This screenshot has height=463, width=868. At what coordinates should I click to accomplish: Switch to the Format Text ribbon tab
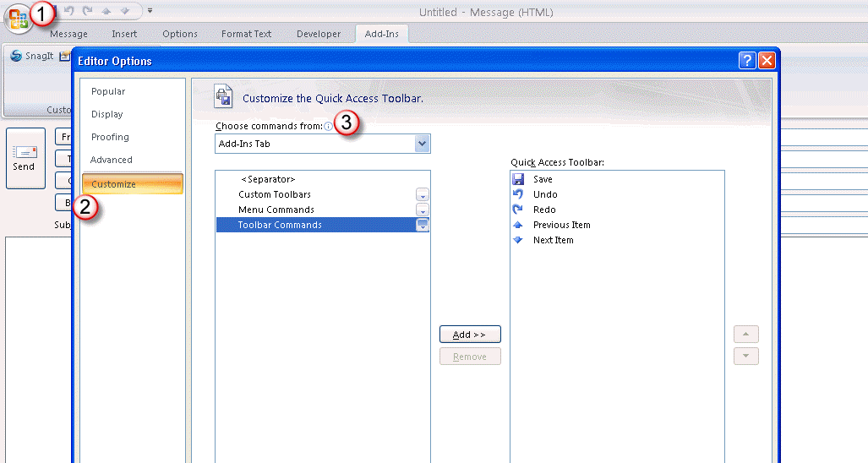[246, 34]
